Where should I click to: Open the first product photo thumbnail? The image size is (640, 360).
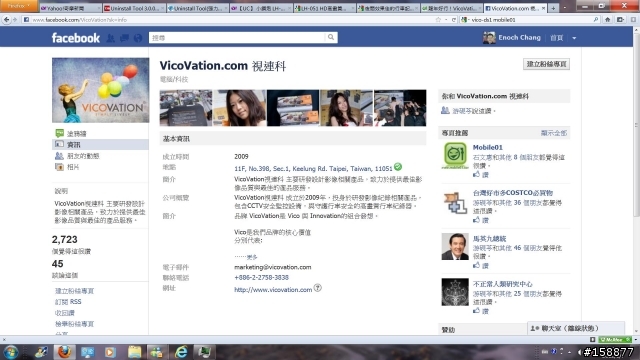click(x=186, y=108)
